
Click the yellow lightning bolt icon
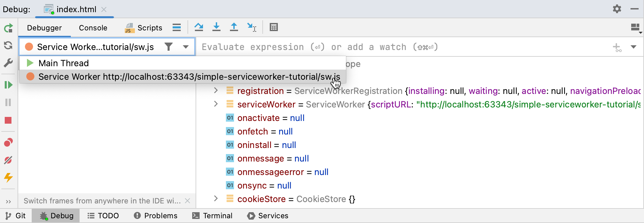pyautogui.click(x=8, y=177)
